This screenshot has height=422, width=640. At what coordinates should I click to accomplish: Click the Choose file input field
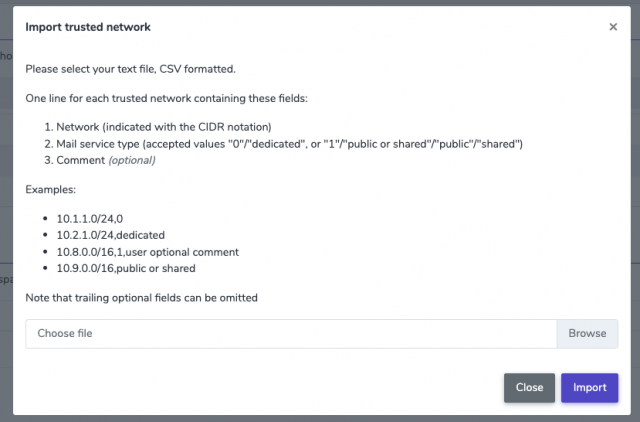coord(291,333)
